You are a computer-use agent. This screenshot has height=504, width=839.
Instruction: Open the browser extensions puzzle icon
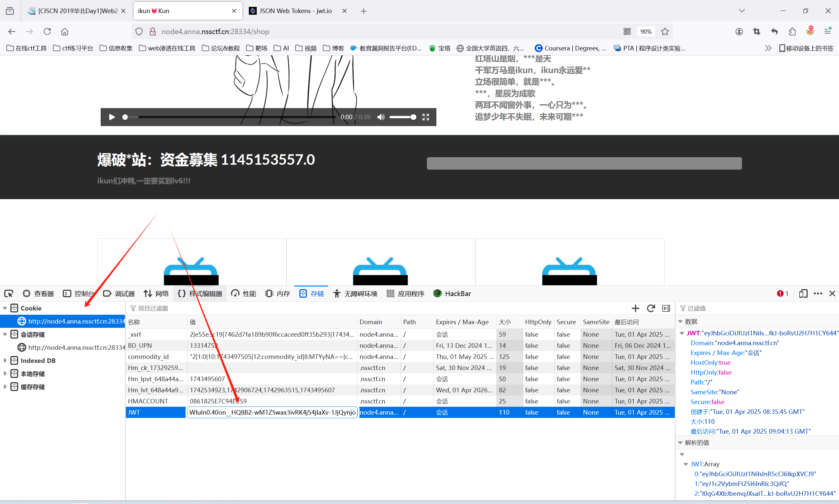point(792,31)
